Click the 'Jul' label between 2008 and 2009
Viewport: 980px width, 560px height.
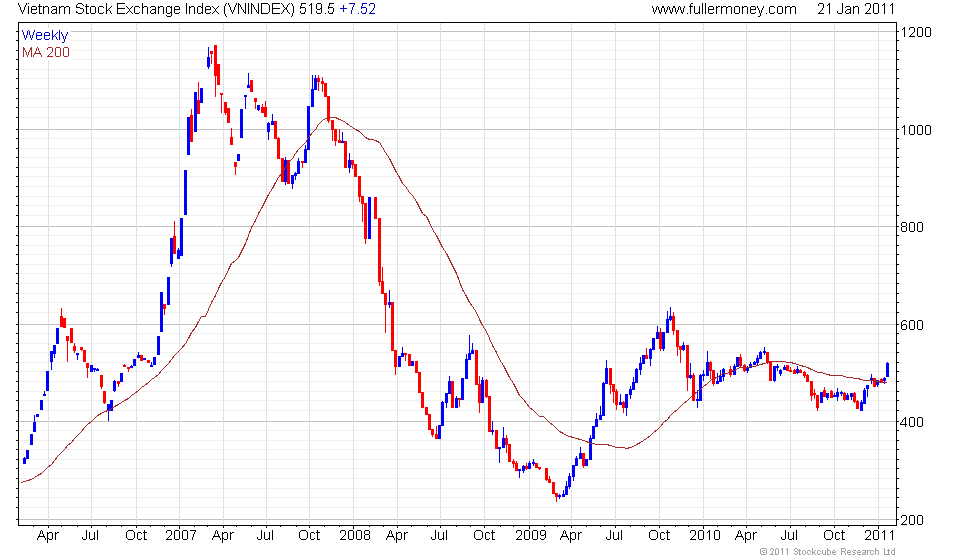coord(439,536)
